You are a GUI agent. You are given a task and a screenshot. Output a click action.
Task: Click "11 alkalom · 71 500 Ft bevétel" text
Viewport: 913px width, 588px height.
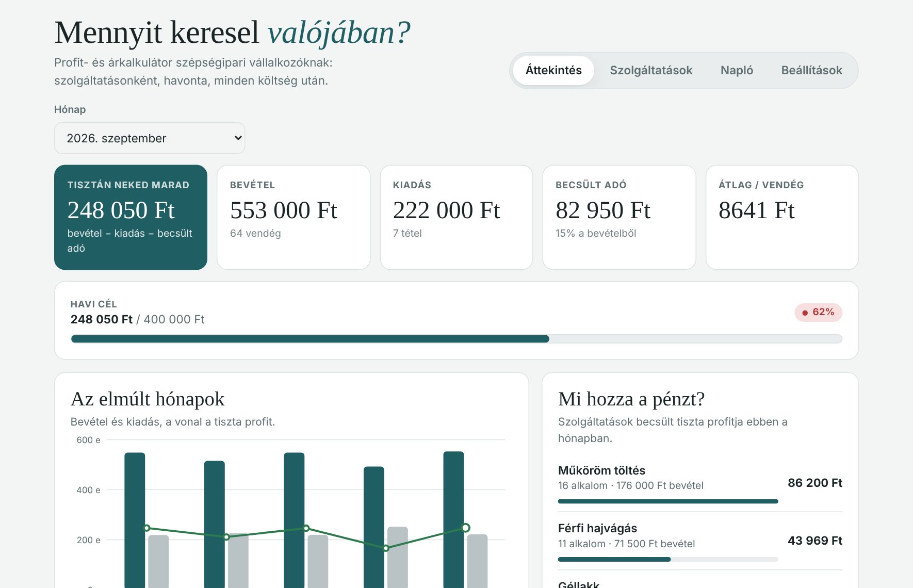point(627,544)
